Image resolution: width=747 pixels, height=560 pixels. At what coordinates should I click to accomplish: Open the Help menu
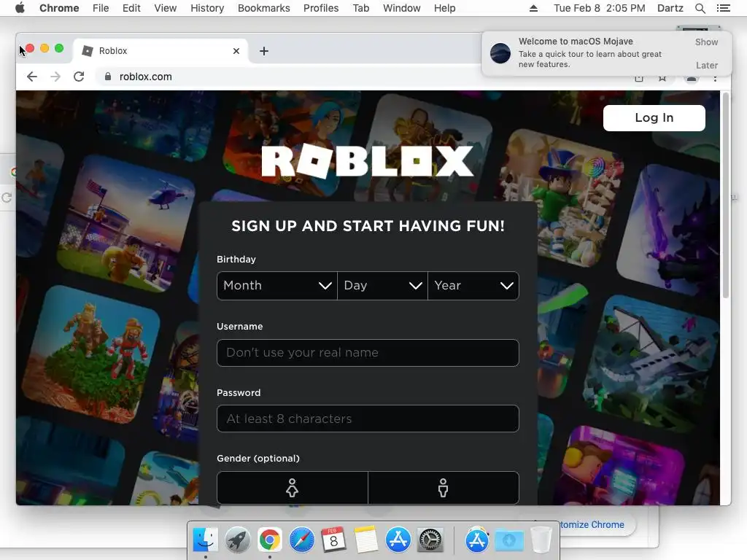444,8
